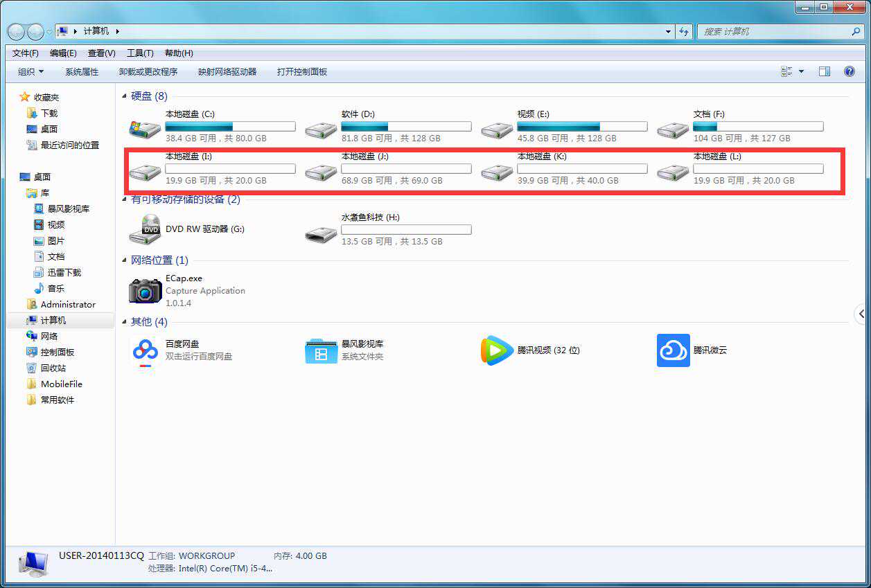Viewport: 871px width, 588px height.
Task: Open the 查看(V) menu
Action: click(102, 53)
